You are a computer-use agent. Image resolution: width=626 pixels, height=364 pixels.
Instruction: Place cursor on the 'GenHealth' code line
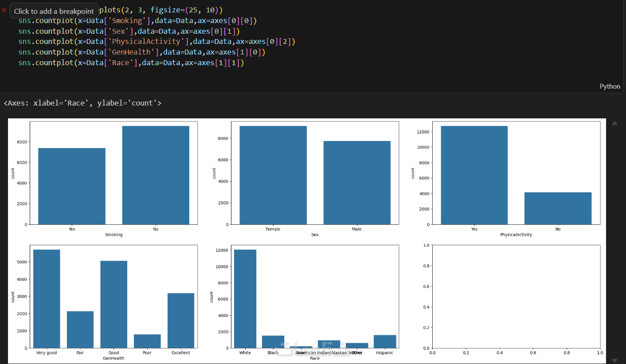142,52
